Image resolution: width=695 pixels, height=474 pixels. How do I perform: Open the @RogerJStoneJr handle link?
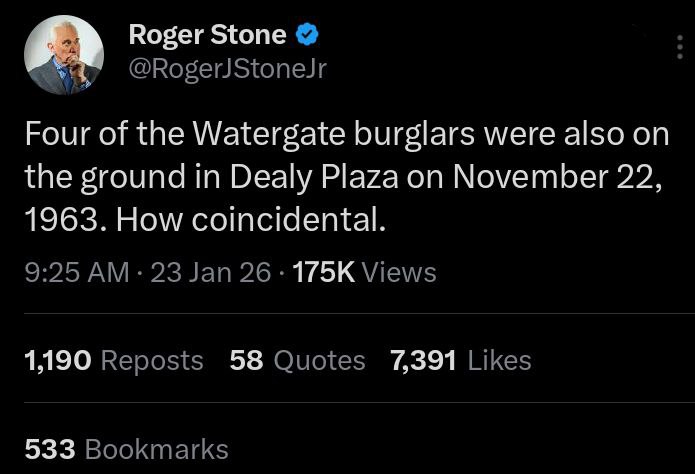pos(226,68)
